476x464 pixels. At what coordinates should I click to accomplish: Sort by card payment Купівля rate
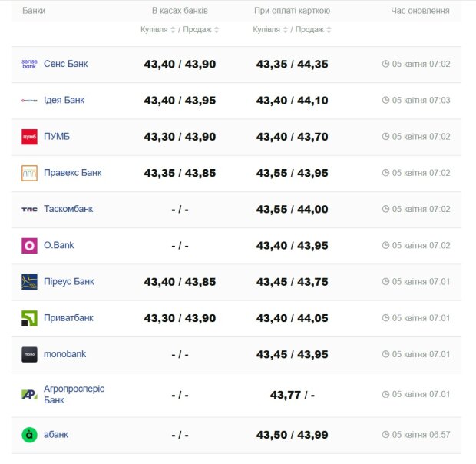click(270, 30)
